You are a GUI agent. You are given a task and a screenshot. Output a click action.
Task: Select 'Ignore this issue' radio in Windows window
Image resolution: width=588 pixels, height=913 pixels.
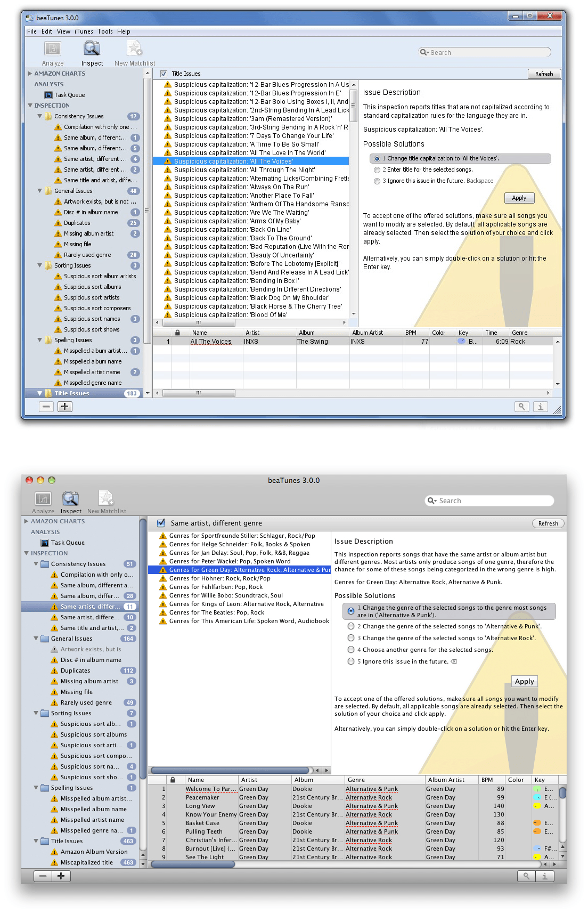377,181
